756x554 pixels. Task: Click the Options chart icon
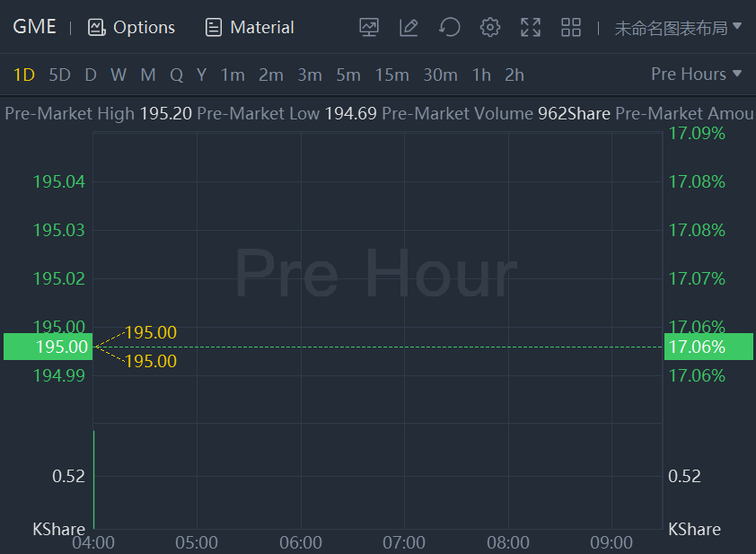coord(97,28)
